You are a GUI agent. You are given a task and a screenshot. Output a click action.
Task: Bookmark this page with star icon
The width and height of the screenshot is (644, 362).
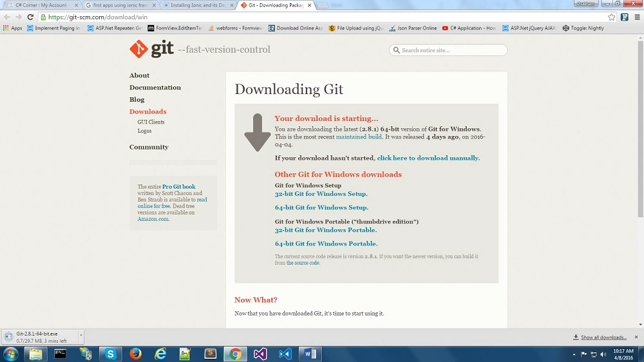pyautogui.click(x=612, y=17)
